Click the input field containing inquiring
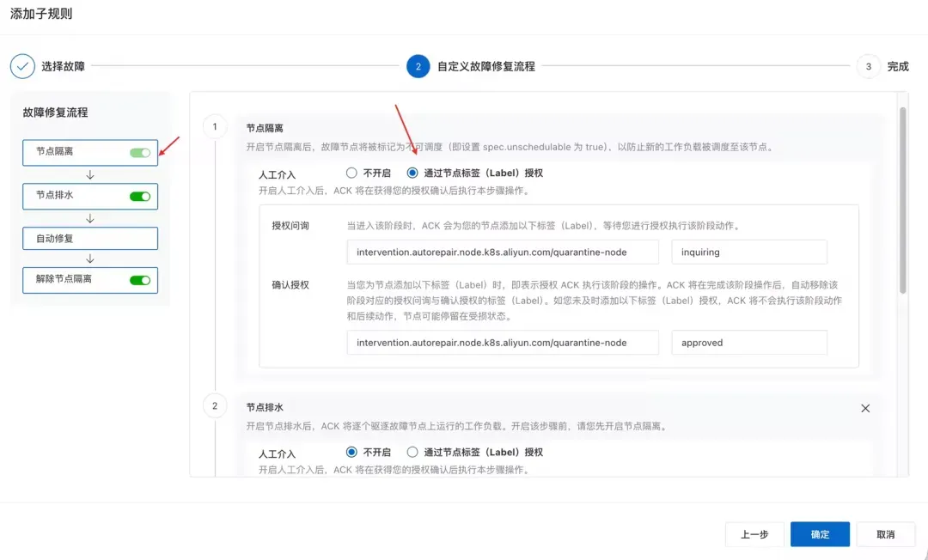The image size is (928, 560). (749, 252)
